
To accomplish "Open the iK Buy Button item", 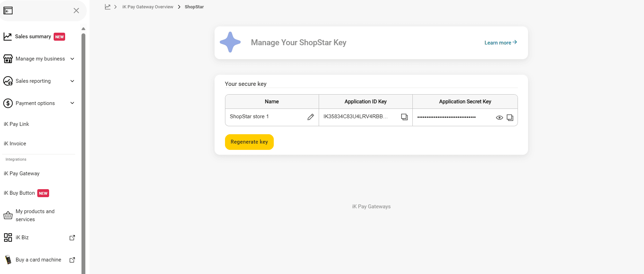I will (x=20, y=193).
